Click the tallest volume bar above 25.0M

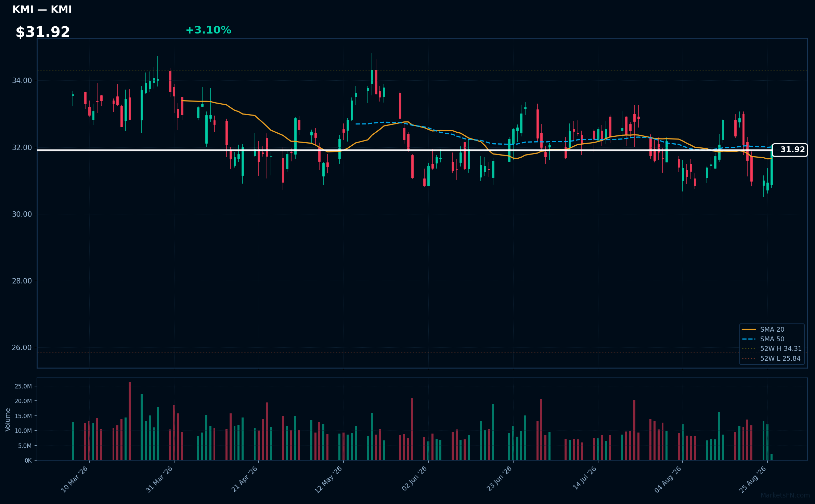(x=130, y=421)
